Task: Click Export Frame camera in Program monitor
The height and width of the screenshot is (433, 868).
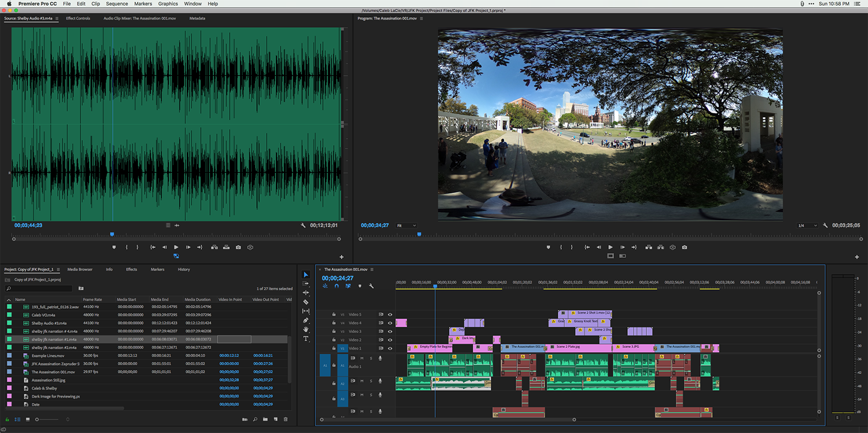Action: (685, 247)
